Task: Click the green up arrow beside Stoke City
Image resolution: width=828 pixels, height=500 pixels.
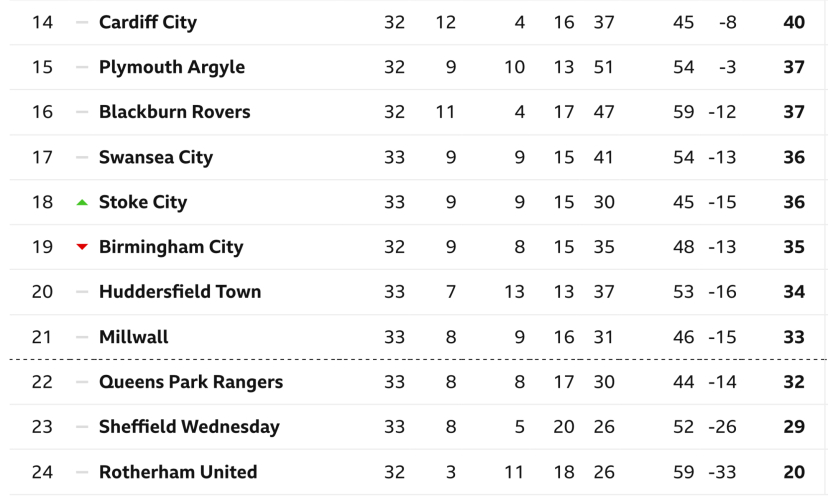Action: [82, 202]
